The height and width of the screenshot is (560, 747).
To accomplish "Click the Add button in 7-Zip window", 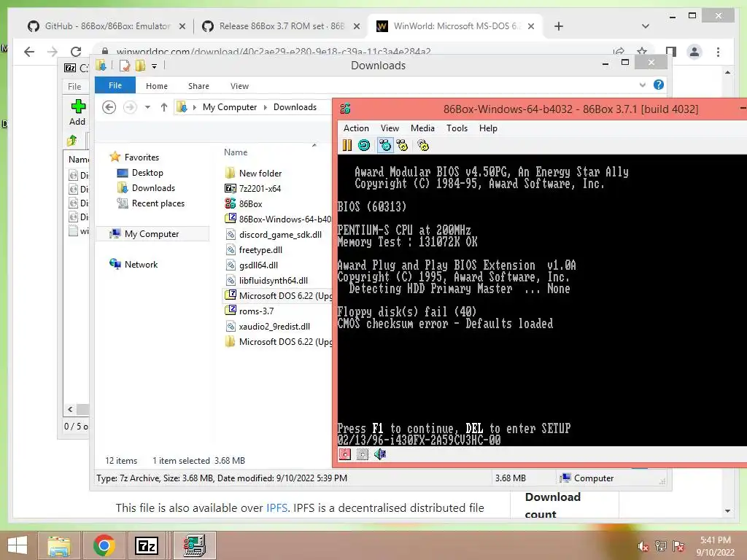I will (77, 112).
